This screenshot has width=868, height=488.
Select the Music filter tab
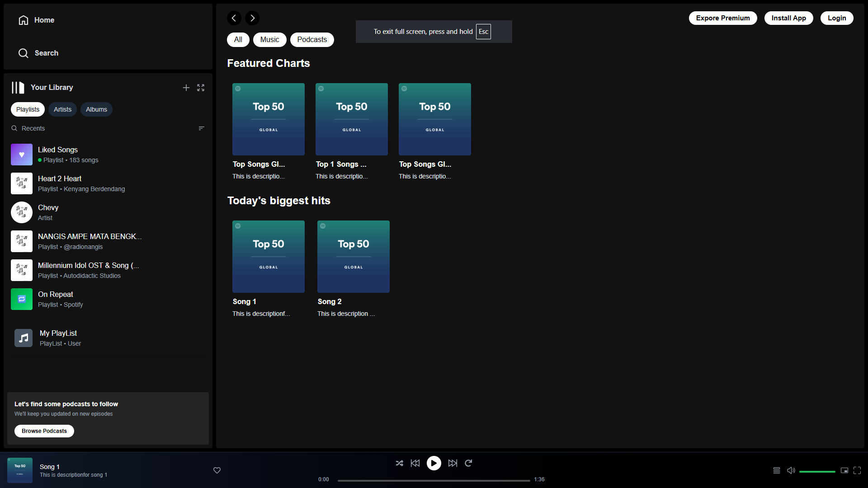tap(269, 39)
